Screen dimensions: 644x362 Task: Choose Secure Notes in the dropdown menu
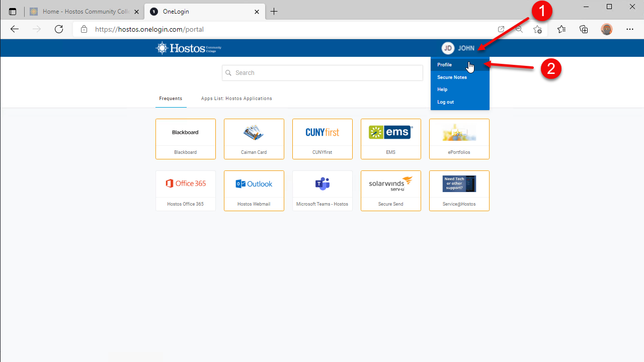click(x=452, y=77)
